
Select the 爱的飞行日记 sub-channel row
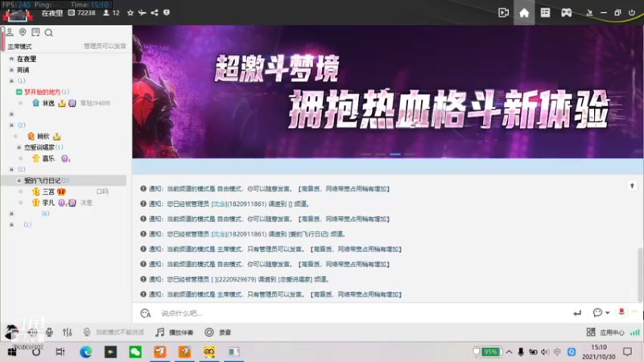64,180
